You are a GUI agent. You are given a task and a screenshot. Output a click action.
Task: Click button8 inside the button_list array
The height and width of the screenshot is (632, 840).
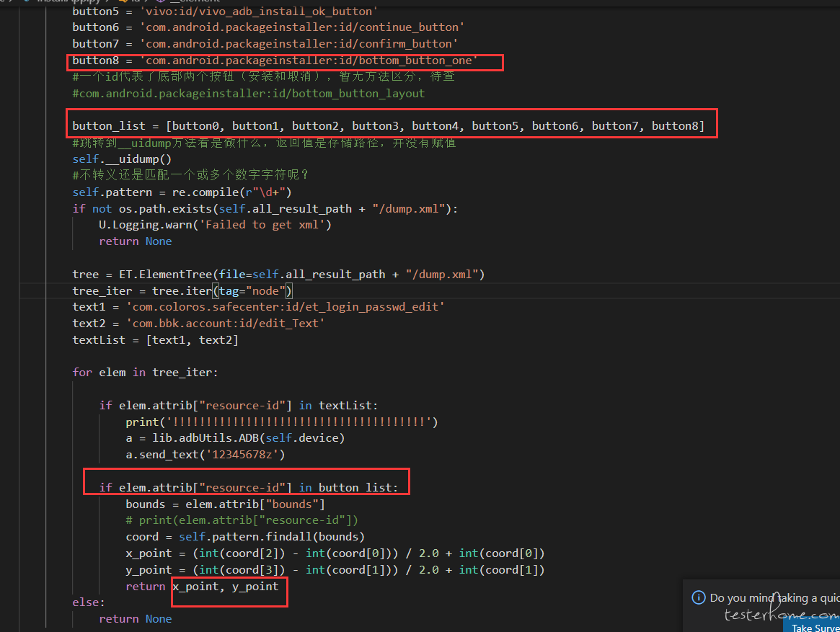click(x=675, y=126)
